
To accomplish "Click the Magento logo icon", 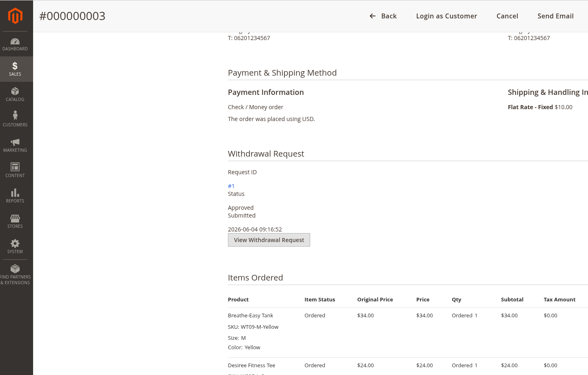I will (x=15, y=16).
